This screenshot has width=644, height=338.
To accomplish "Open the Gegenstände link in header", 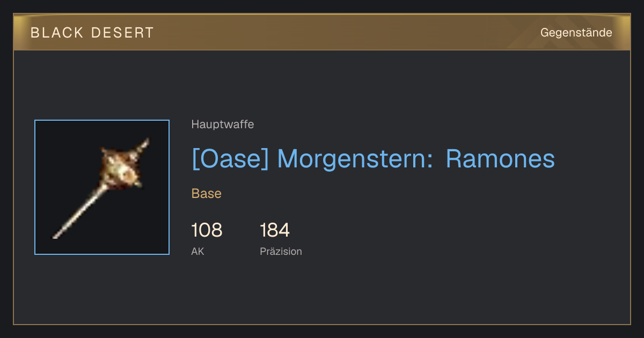I will pos(576,33).
